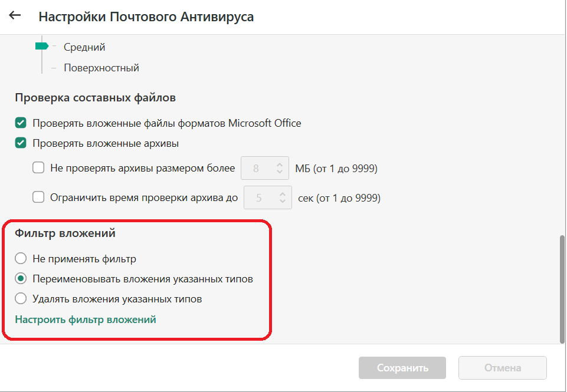Select Не применять фильтр radio option
The image size is (567, 392).
tap(21, 258)
